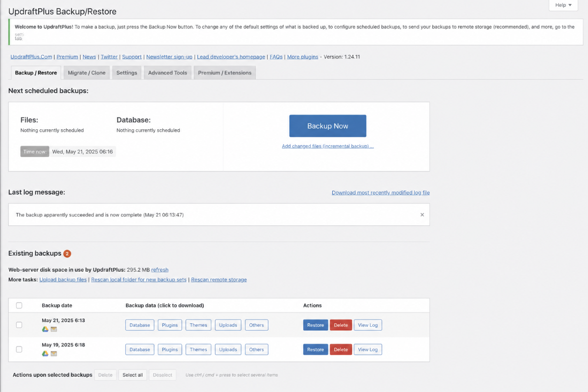The image size is (588, 392).
Task: Click the 'May 21, 2025 6:13' backup date
Action: (63, 320)
